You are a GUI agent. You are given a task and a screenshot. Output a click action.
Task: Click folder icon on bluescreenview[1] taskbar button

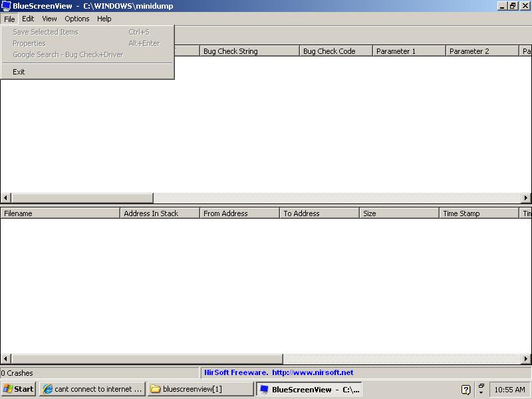[156, 389]
